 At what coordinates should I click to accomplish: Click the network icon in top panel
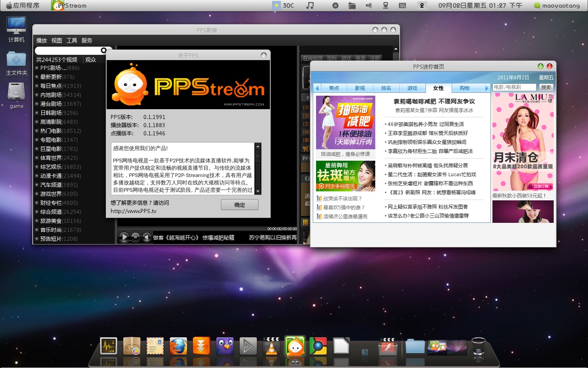pos(385,5)
